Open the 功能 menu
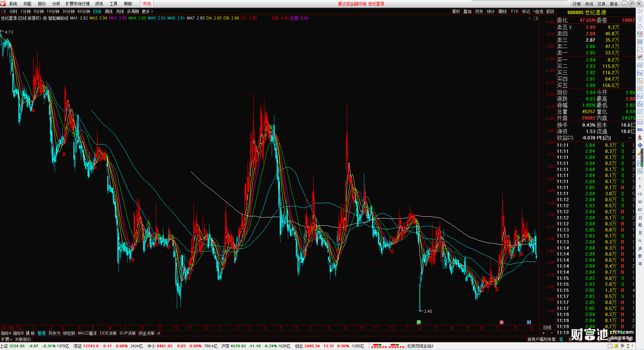This screenshot has width=644, height=350. pos(28,4)
